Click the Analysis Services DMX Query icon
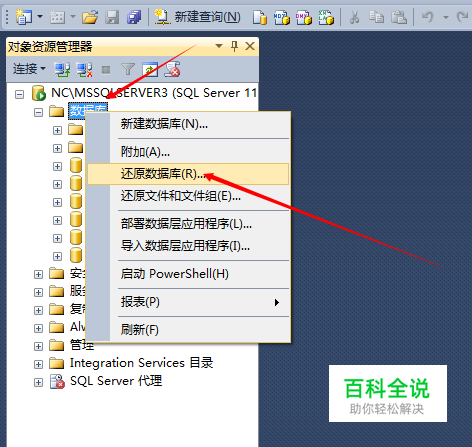The height and width of the screenshot is (447, 472). coord(304,17)
